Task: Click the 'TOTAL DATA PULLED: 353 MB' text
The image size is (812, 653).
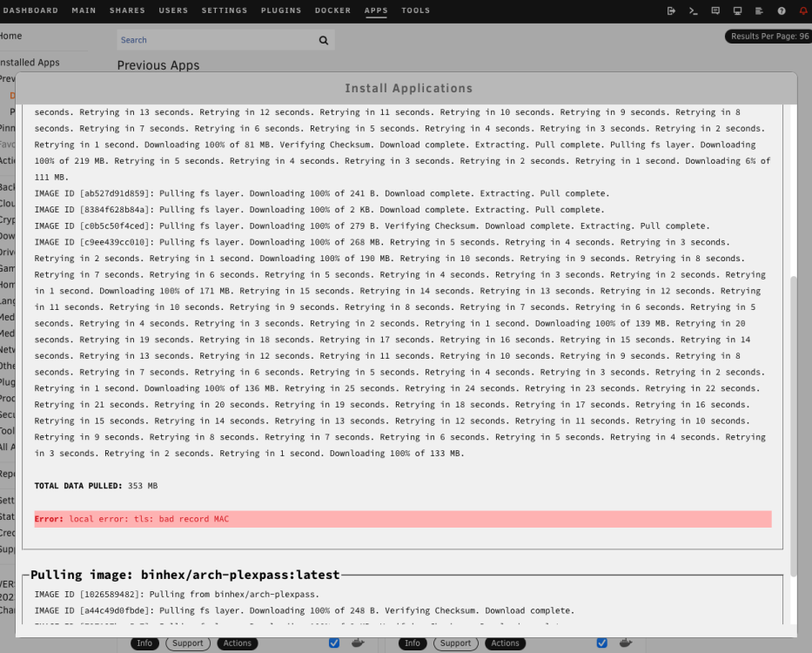Action: tap(96, 486)
